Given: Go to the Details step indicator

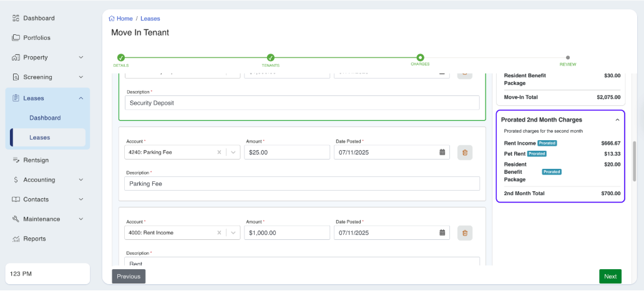Looking at the screenshot, I should pyautogui.click(x=120, y=57).
